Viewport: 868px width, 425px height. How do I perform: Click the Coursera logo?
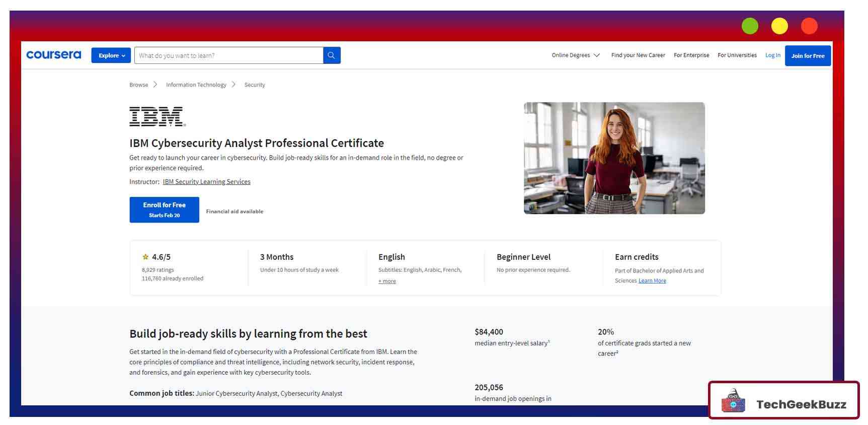click(53, 55)
